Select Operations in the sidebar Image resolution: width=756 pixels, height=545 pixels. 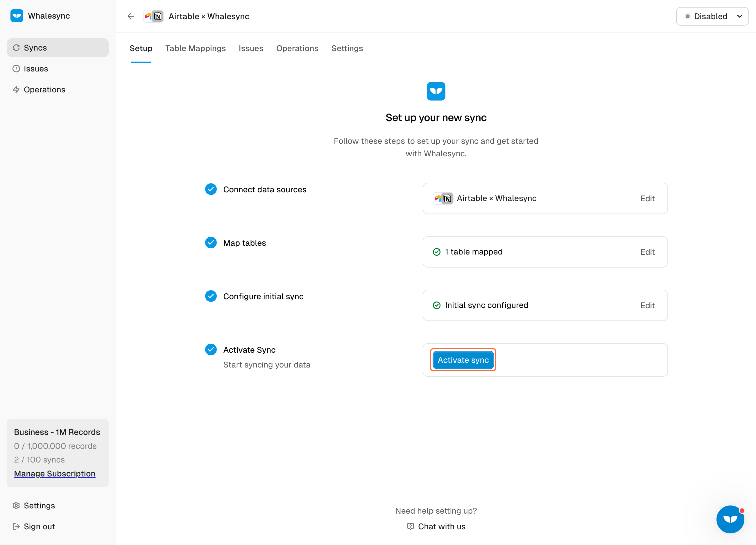[x=58, y=90]
